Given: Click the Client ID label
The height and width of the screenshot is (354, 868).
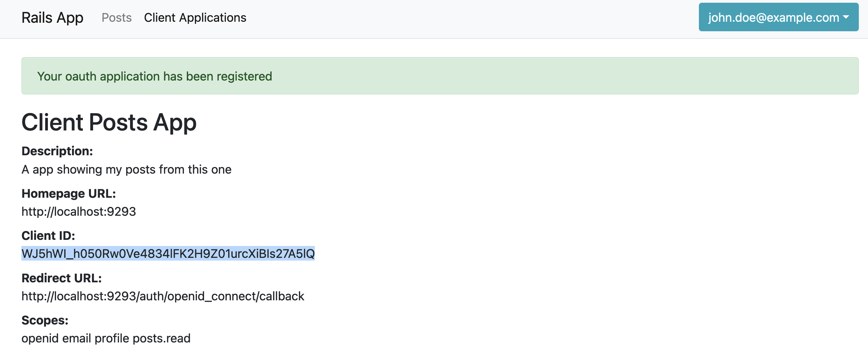Looking at the screenshot, I should coord(48,236).
